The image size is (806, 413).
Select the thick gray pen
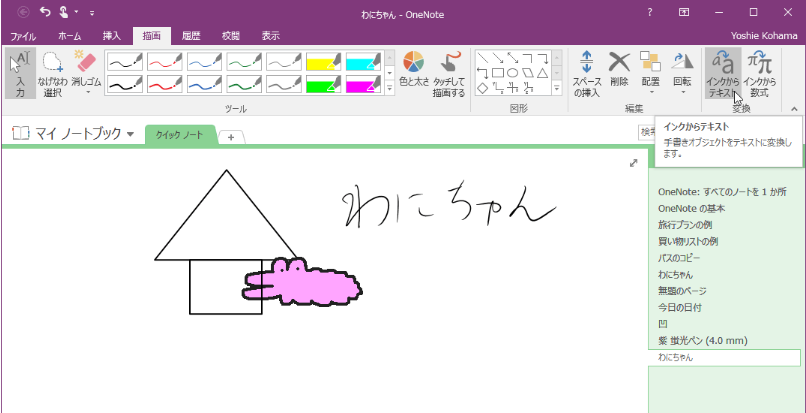coord(284,84)
